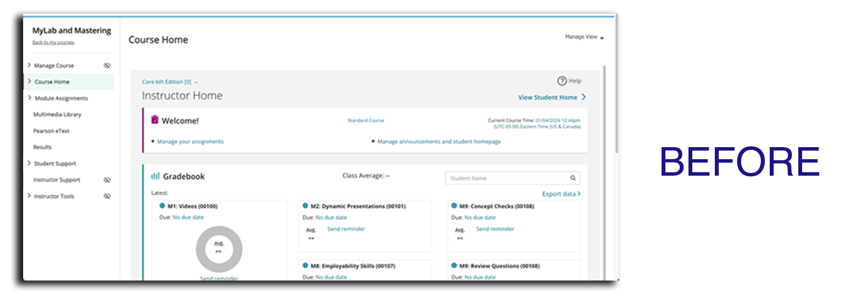Screen dimensions: 868x297
Task: Click the Gradebook bar chart icon
Action: (x=155, y=176)
